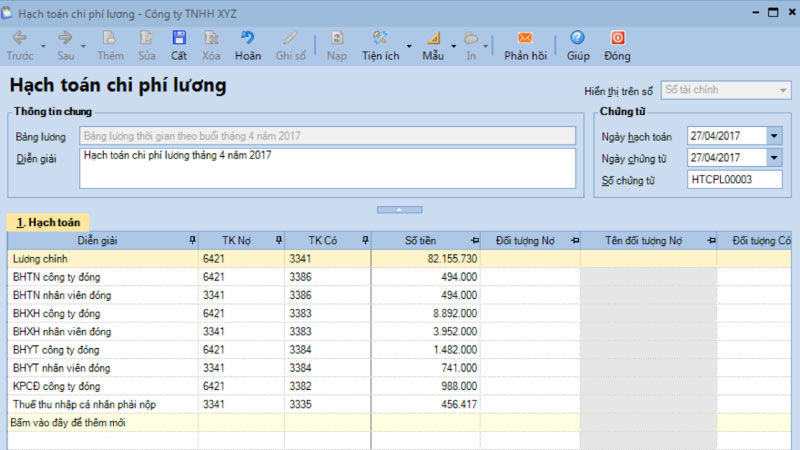This screenshot has height=450, width=800.
Task: Select the BHYT công ty đóng row
Action: click(x=399, y=350)
